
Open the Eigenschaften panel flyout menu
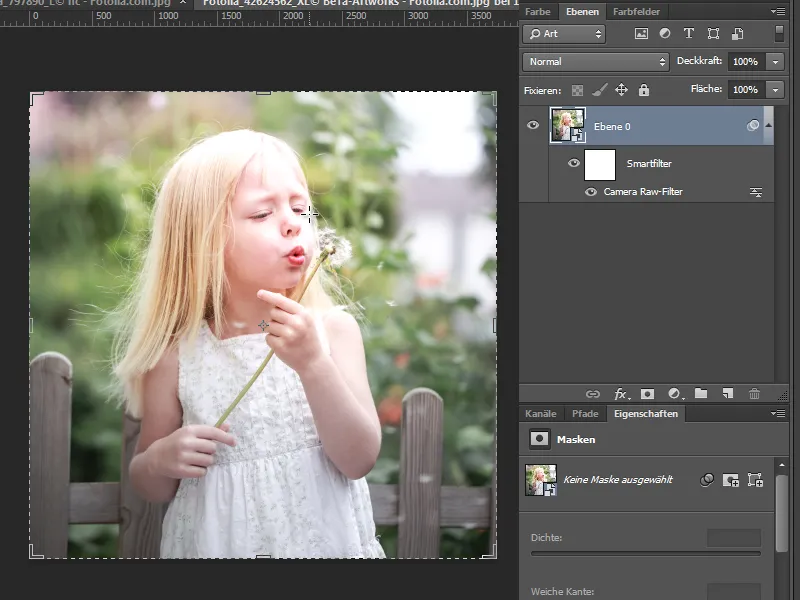coord(778,413)
